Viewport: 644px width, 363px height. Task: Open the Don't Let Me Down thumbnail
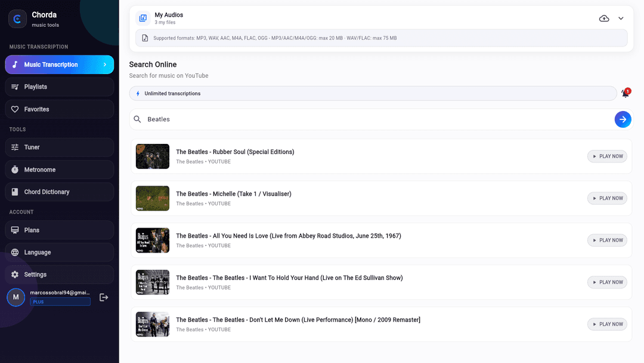pos(153,324)
